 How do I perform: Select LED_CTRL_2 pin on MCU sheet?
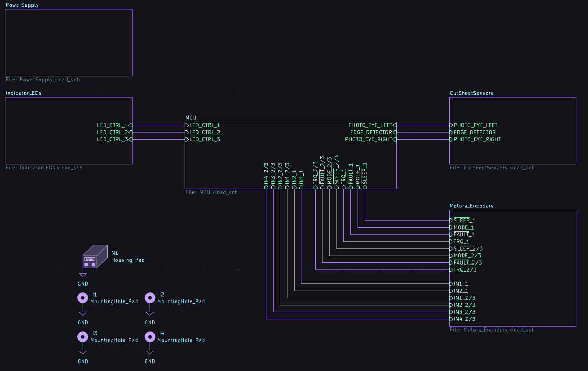(203, 132)
